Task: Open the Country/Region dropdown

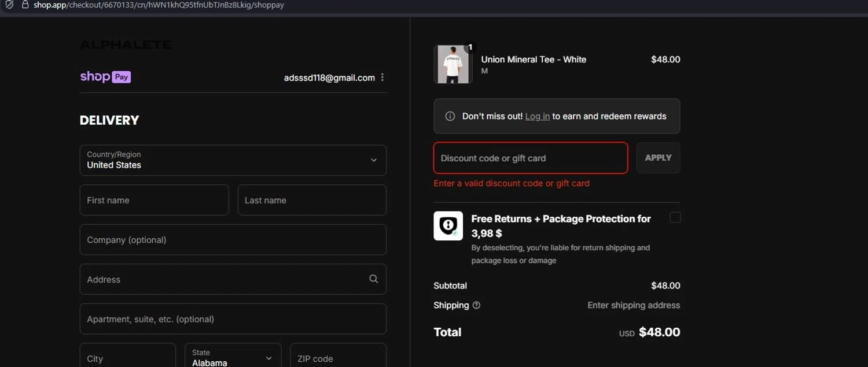Action: pyautogui.click(x=233, y=160)
